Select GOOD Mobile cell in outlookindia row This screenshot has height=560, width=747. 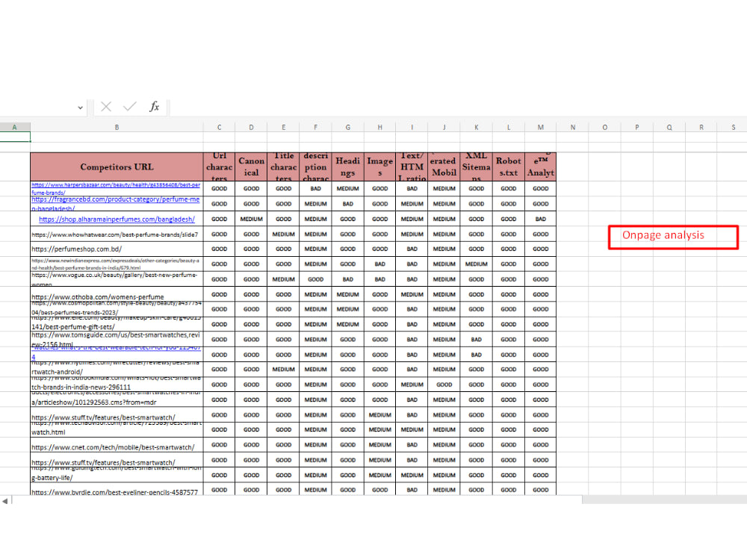click(x=444, y=385)
